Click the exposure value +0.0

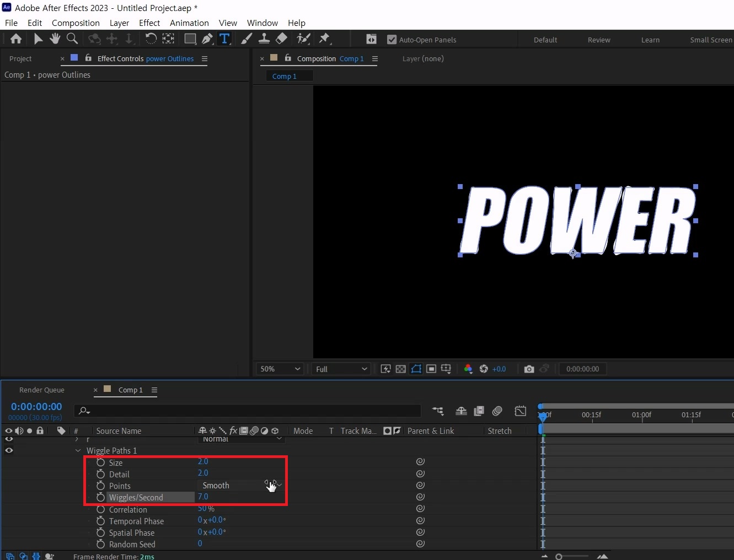click(x=499, y=369)
